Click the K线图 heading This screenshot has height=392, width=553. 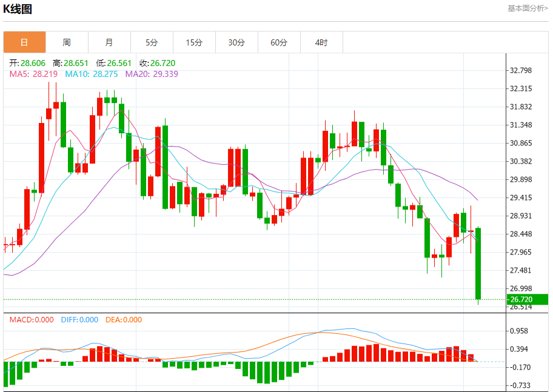click(18, 9)
